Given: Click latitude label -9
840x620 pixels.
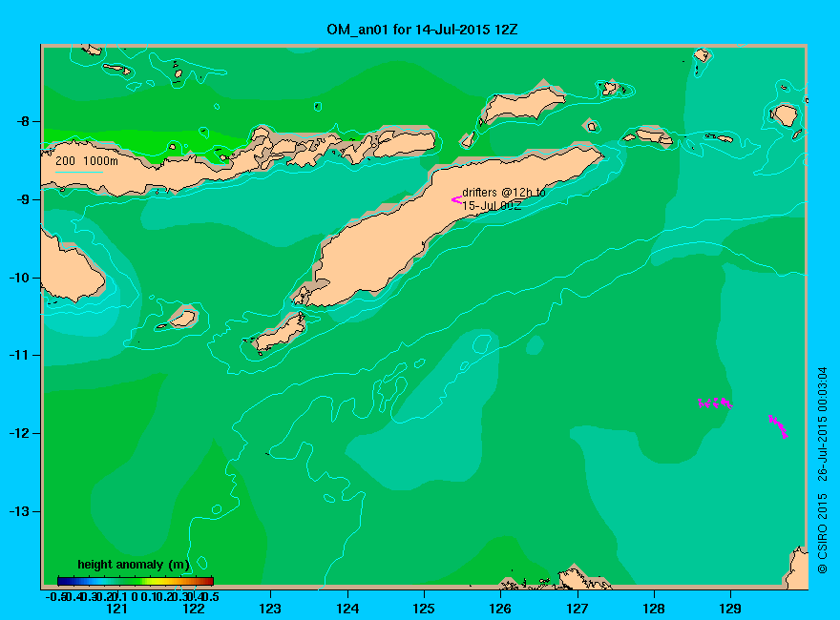Looking at the screenshot, I should point(23,199).
